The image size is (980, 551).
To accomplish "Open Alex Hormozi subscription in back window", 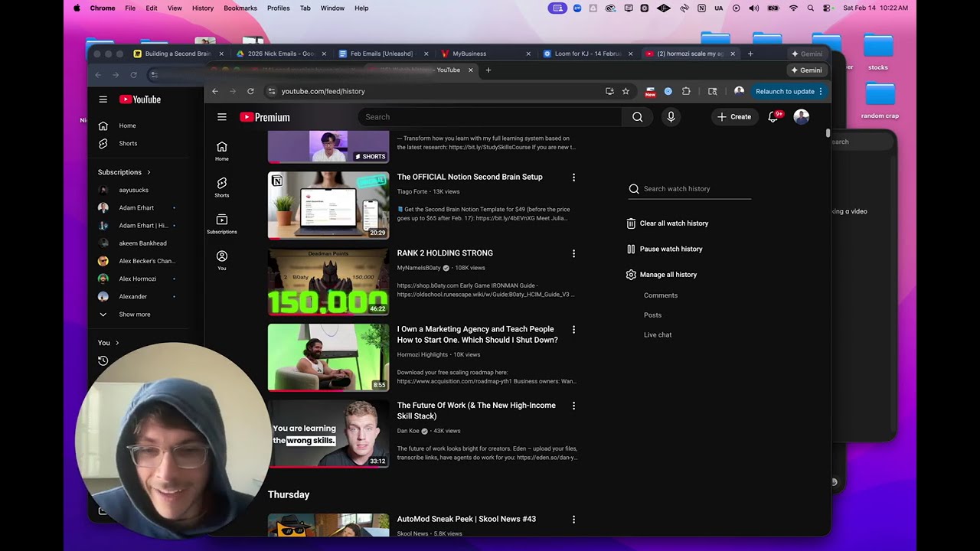I will [137, 279].
